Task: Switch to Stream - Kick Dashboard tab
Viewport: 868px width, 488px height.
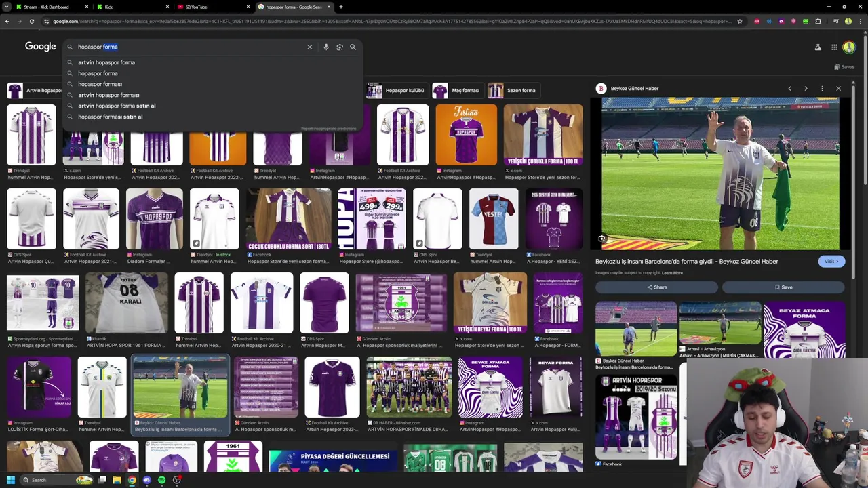Action: click(51, 7)
